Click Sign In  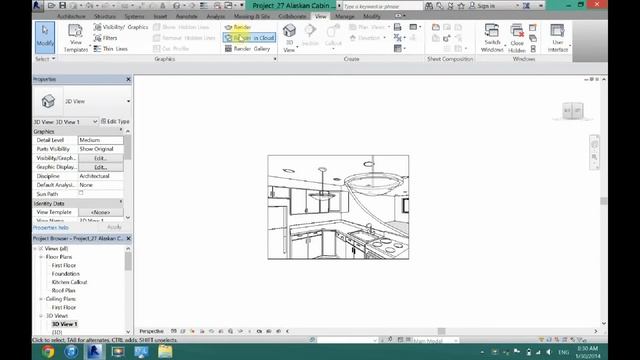coord(482,6)
